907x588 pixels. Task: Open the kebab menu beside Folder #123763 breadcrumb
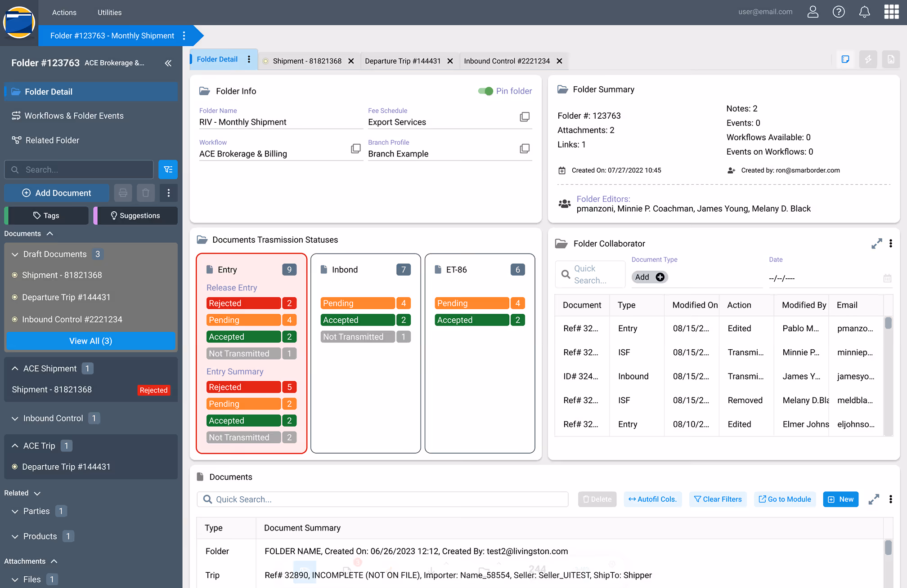point(184,36)
